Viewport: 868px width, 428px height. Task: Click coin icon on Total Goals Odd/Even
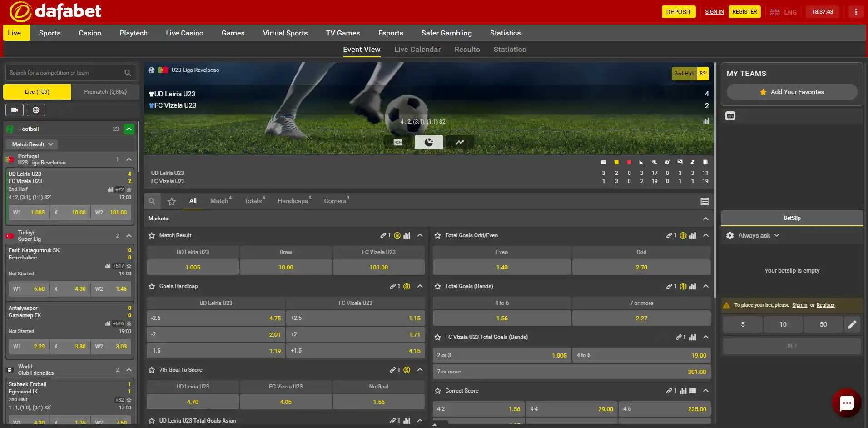(x=683, y=235)
